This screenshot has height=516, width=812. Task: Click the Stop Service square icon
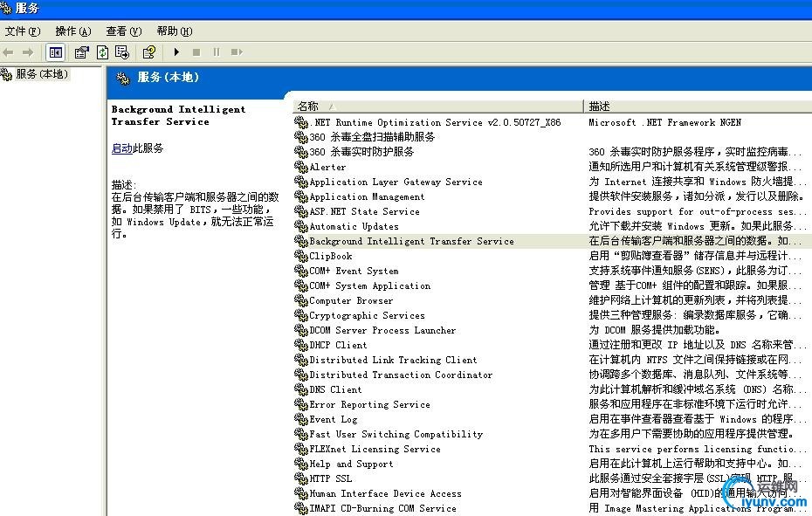point(196,52)
